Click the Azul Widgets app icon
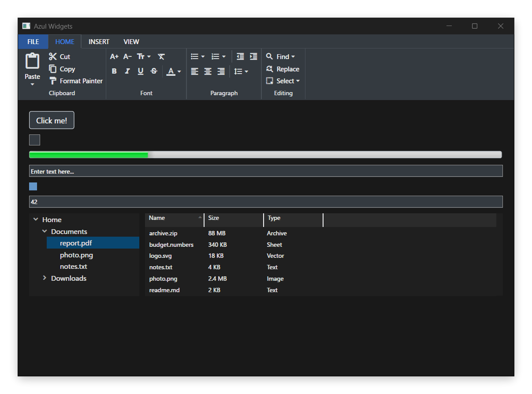 pos(26,26)
